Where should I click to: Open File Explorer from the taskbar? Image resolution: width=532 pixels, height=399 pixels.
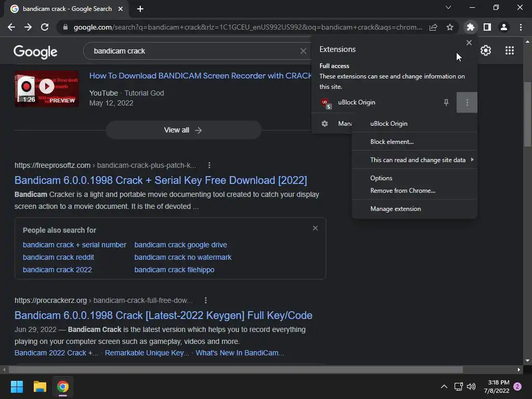39,387
